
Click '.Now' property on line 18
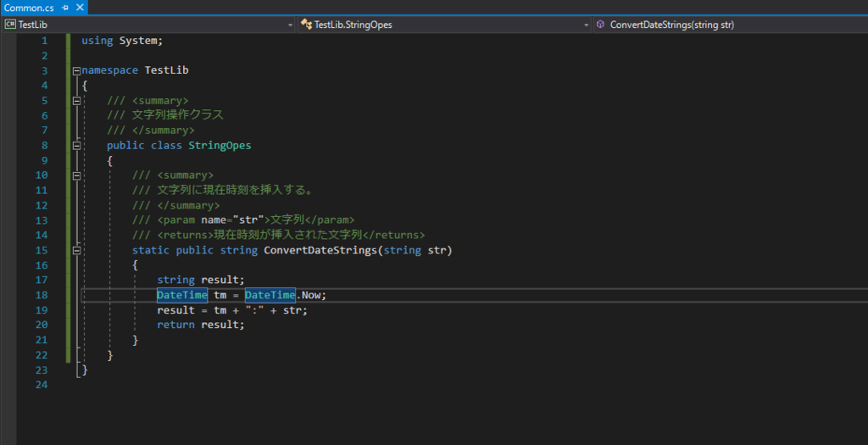(309, 295)
